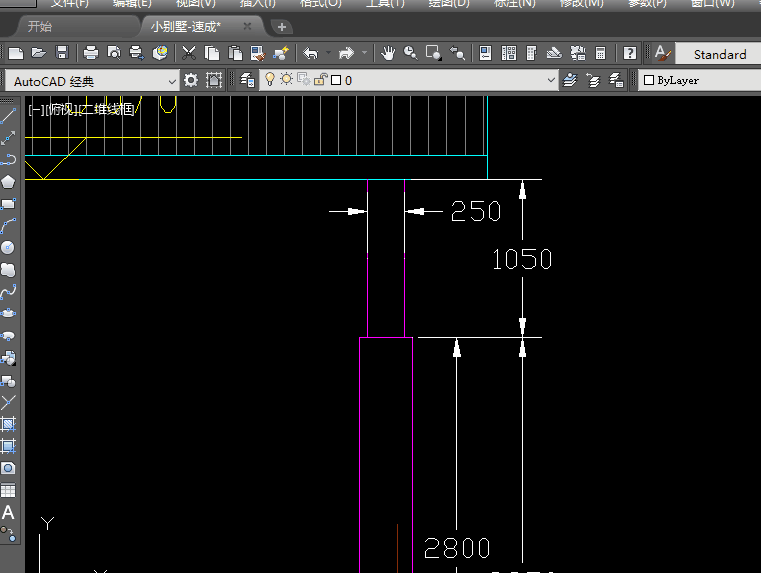The width and height of the screenshot is (761, 573).
Task: Select the Polygon tool
Action: (x=8, y=182)
